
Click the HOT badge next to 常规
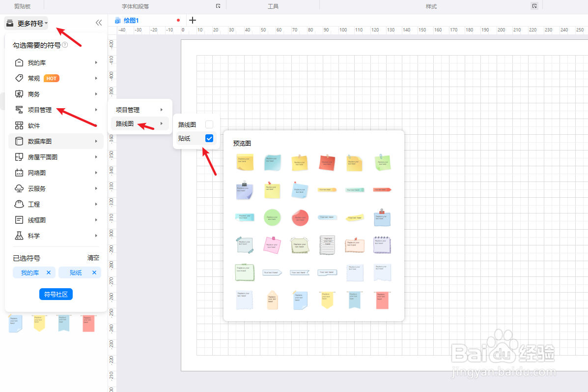(52, 79)
